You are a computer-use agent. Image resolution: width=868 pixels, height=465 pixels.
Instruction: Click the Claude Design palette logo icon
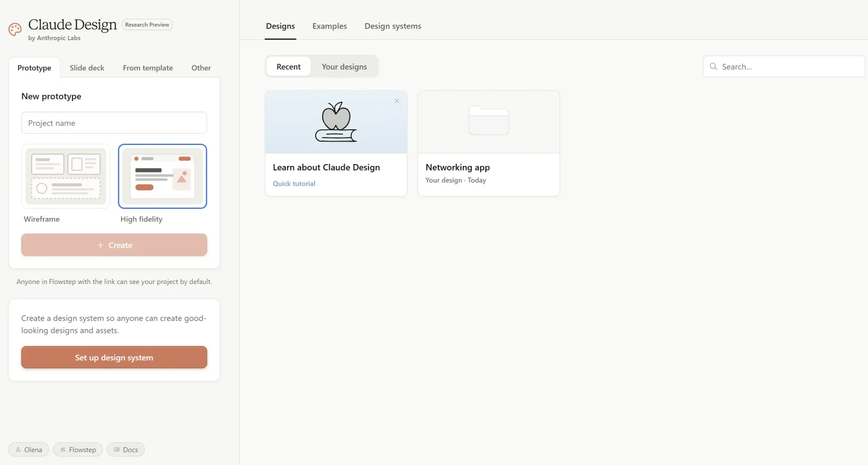pyautogui.click(x=15, y=29)
